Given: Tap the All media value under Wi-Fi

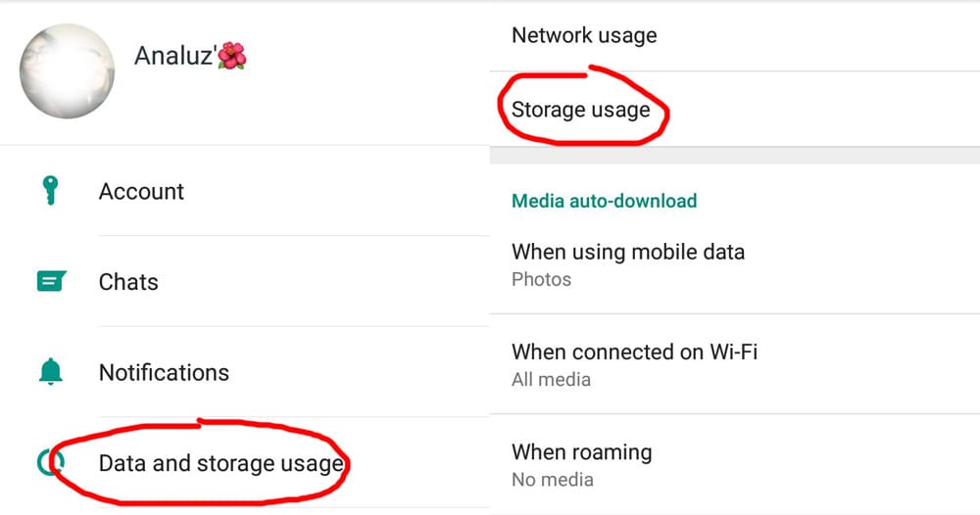Looking at the screenshot, I should tap(551, 379).
